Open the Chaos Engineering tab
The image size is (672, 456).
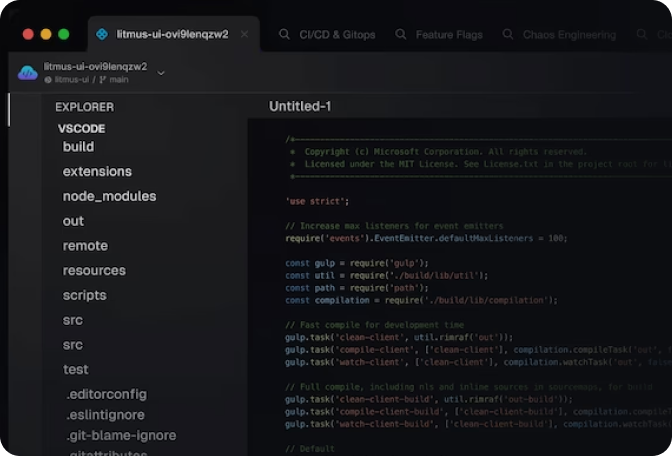pyautogui.click(x=569, y=35)
